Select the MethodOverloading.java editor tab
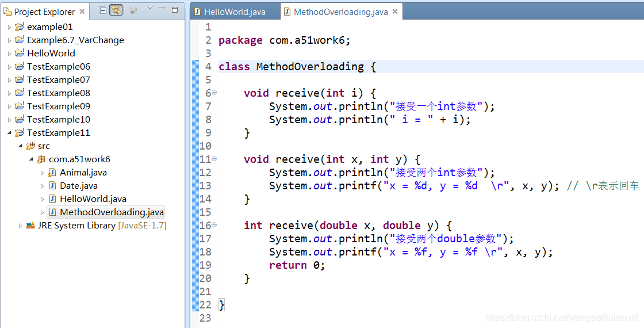 click(340, 12)
